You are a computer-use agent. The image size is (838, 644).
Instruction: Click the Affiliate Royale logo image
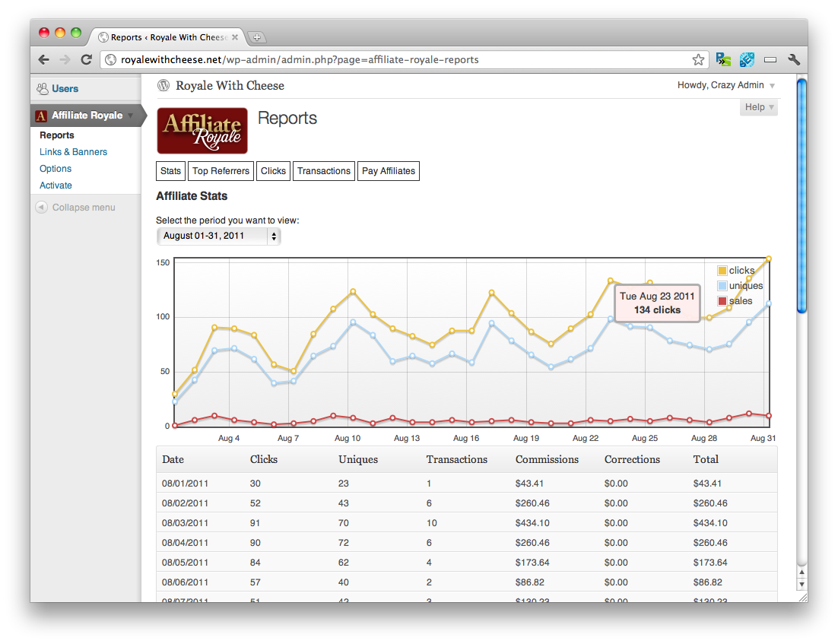pos(202,131)
